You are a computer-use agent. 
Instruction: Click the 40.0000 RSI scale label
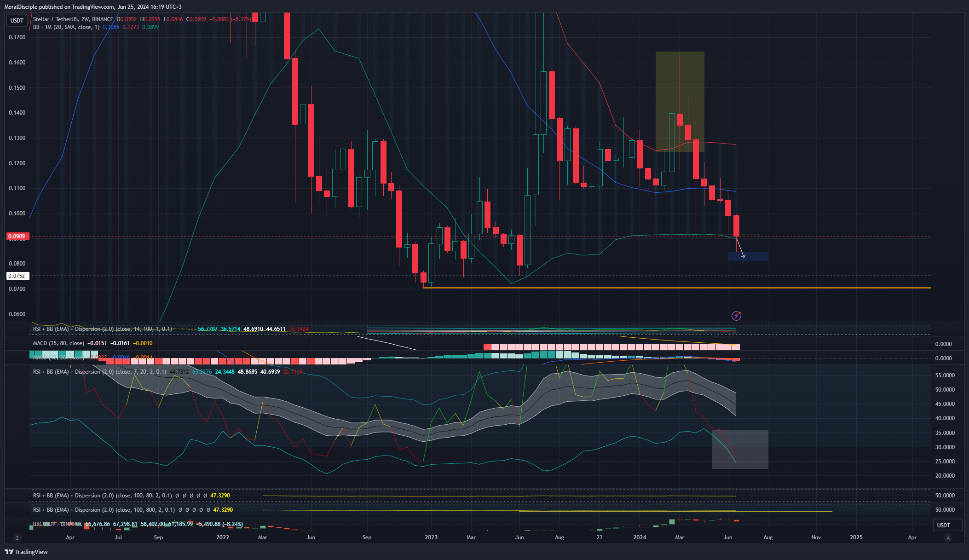tap(945, 418)
